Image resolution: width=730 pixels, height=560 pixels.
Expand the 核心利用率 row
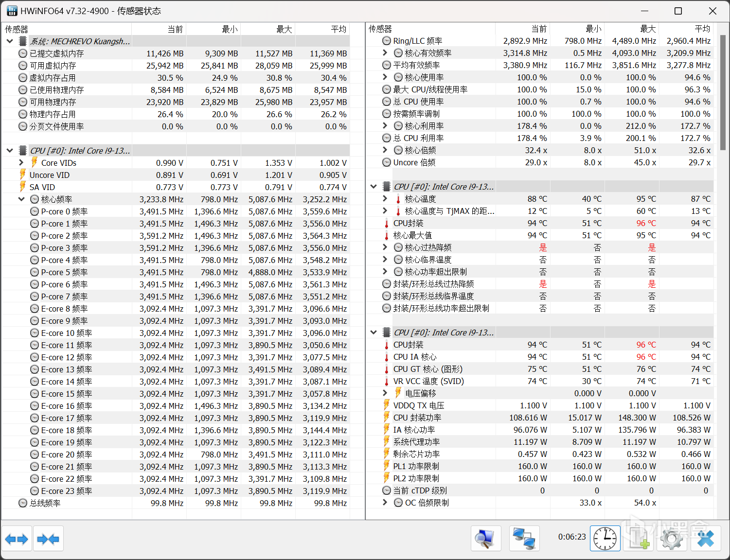pos(385,125)
